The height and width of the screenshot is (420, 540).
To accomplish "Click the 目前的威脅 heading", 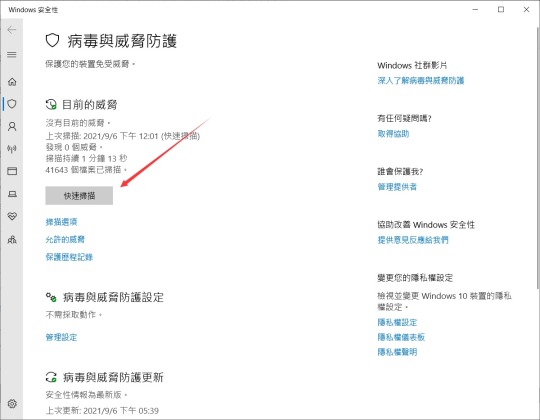I will [90, 104].
